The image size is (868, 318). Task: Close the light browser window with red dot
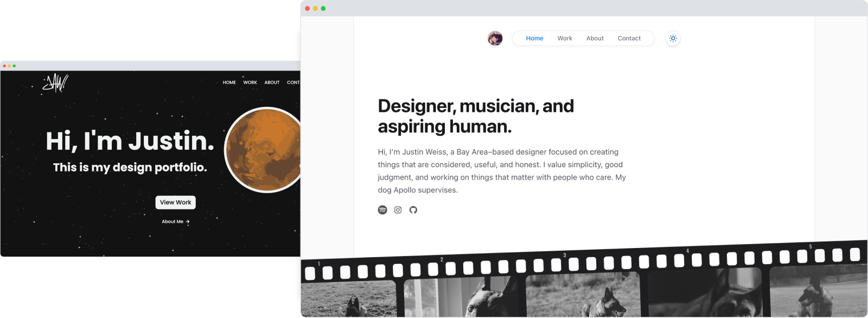[x=308, y=9]
